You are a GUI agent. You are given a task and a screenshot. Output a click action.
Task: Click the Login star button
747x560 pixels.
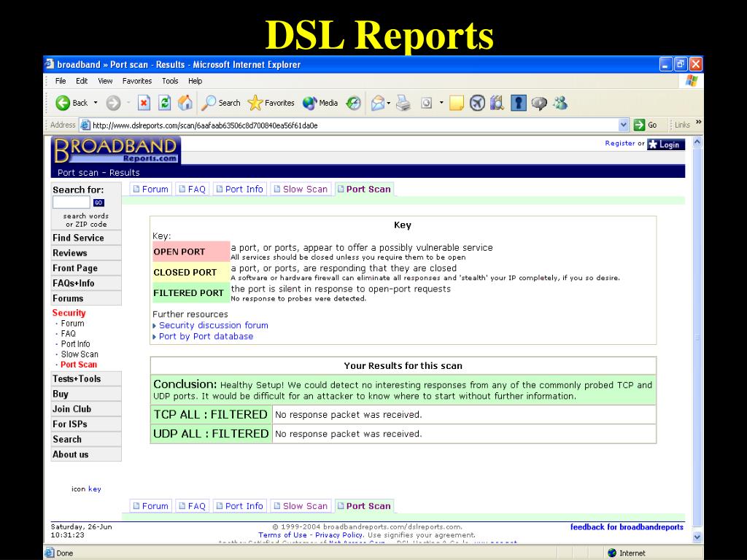click(665, 144)
